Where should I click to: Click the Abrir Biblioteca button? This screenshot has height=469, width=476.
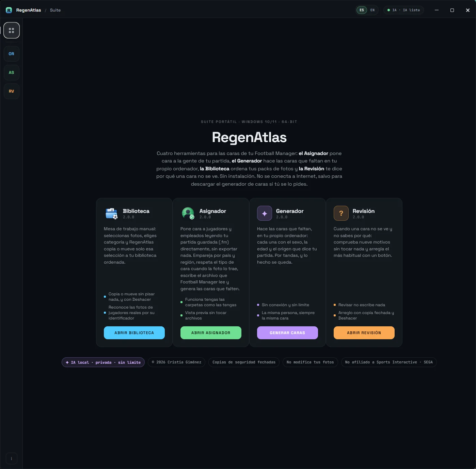click(134, 333)
